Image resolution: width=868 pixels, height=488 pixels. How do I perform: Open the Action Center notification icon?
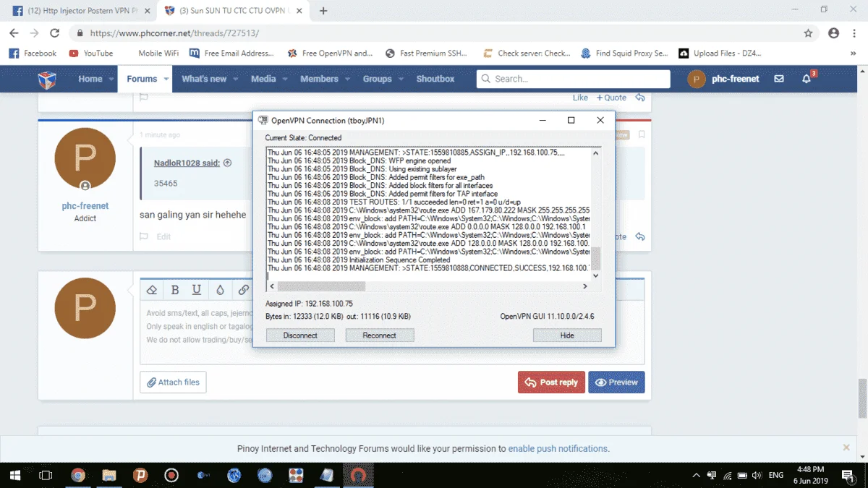pos(848,475)
